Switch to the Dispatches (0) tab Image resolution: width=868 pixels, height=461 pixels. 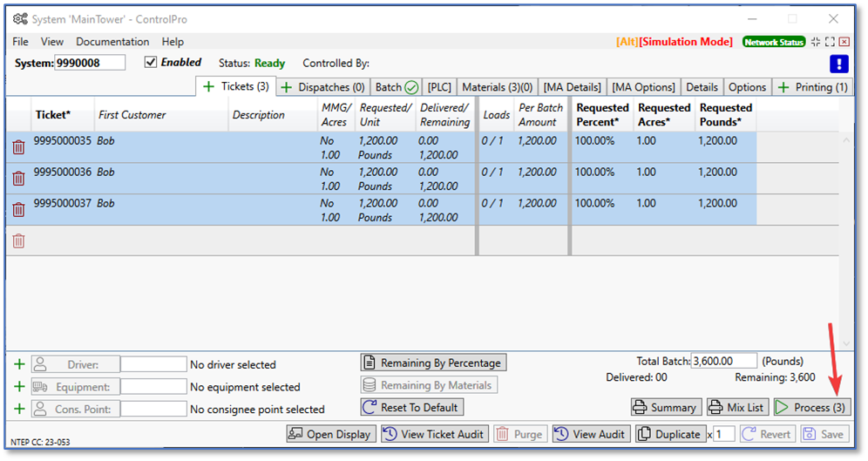(x=322, y=87)
